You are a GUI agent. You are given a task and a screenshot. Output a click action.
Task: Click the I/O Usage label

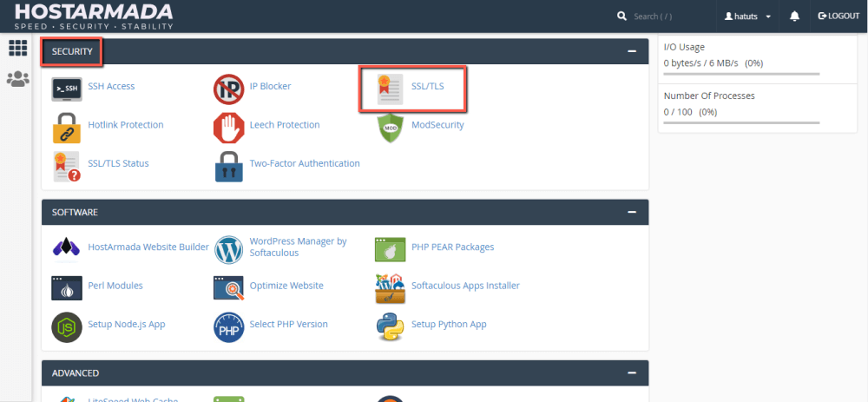pos(684,47)
